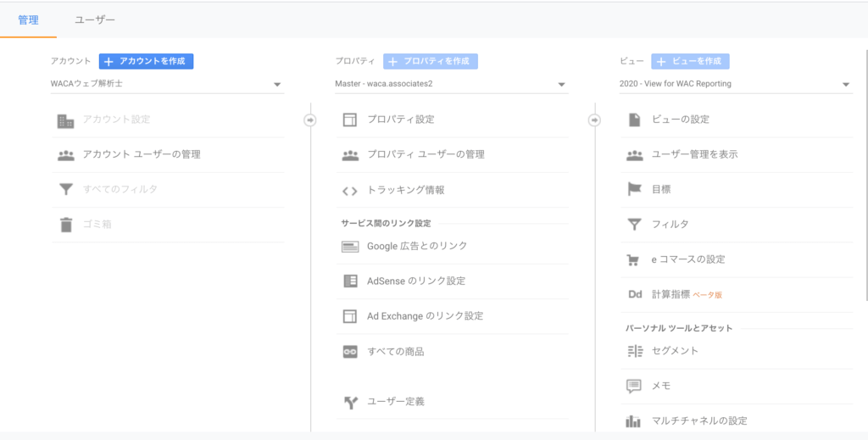Select the 管理 tab

(28, 20)
